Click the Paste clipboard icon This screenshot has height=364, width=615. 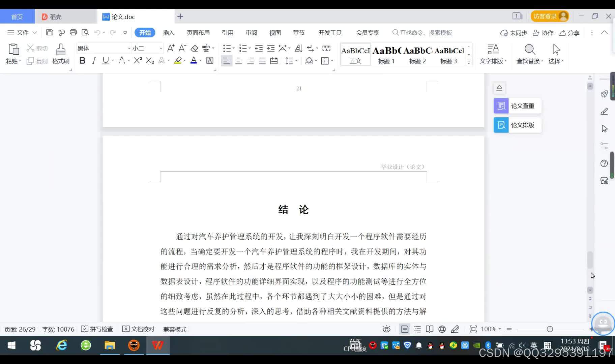pos(13,49)
